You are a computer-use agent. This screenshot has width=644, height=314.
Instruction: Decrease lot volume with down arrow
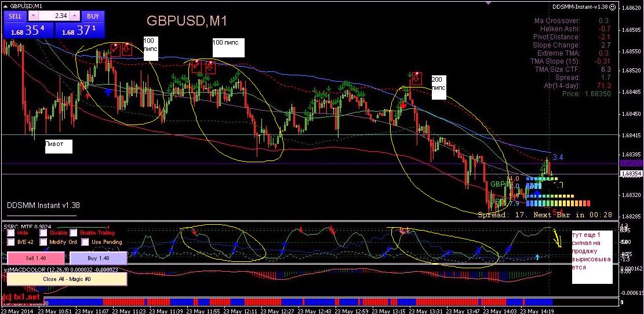coord(34,16)
